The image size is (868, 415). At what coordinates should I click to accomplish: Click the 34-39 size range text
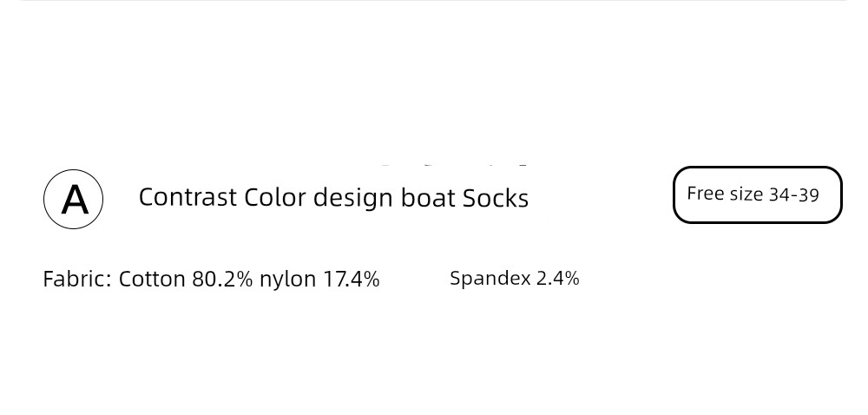click(x=794, y=194)
